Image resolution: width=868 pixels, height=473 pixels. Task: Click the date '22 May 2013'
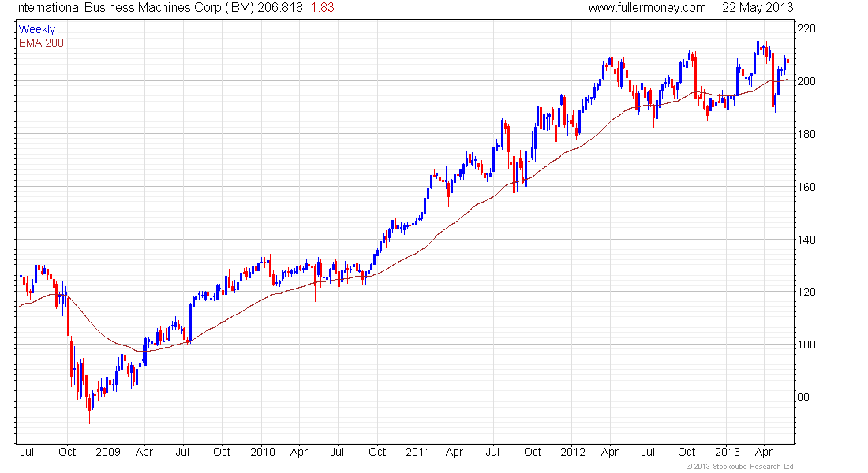point(758,8)
